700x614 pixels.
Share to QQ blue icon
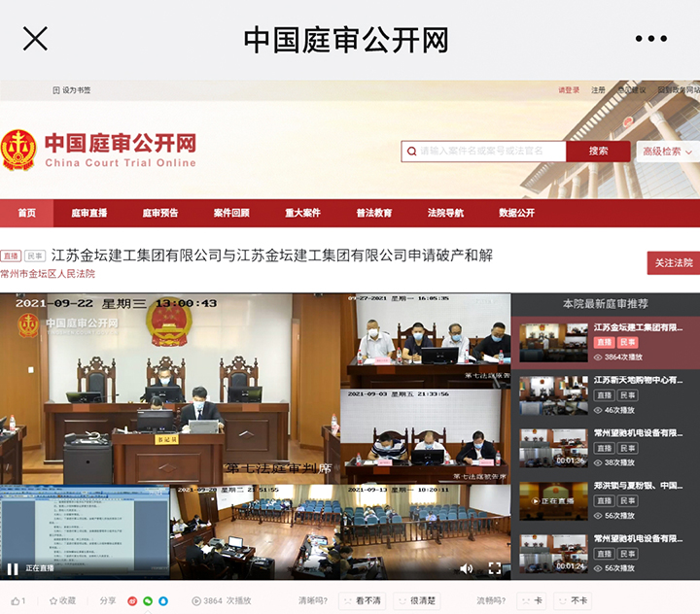coord(163,601)
